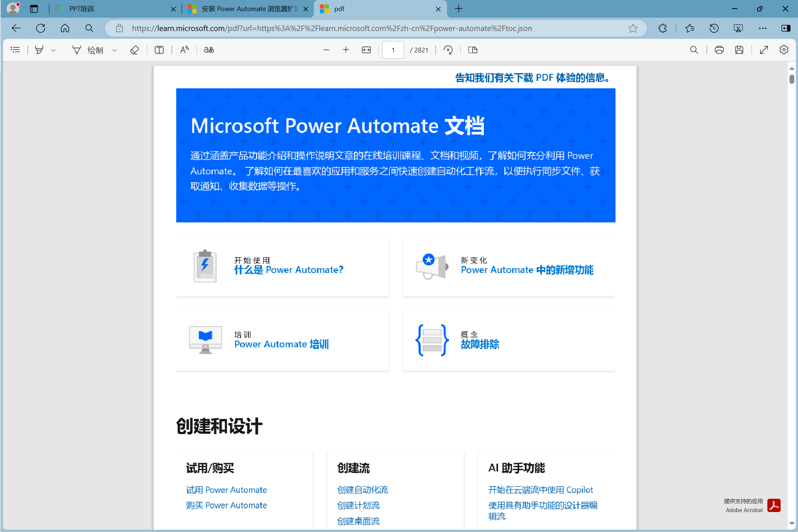Close the 安装 Power Automate tab
Viewport: 798px width, 532px height.
306,9
